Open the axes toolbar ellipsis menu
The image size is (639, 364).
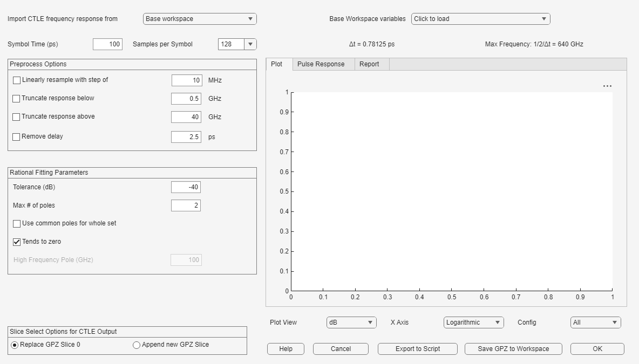click(x=607, y=86)
